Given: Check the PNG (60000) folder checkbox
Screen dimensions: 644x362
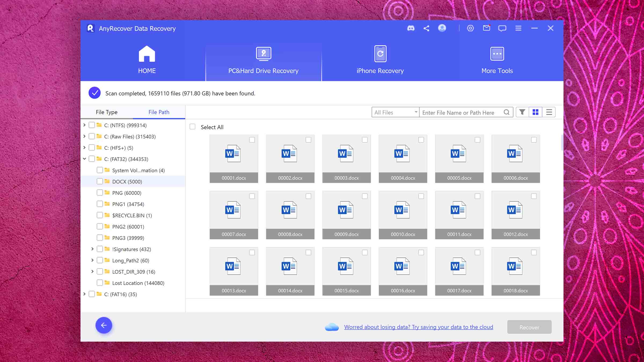Looking at the screenshot, I should [x=100, y=193].
